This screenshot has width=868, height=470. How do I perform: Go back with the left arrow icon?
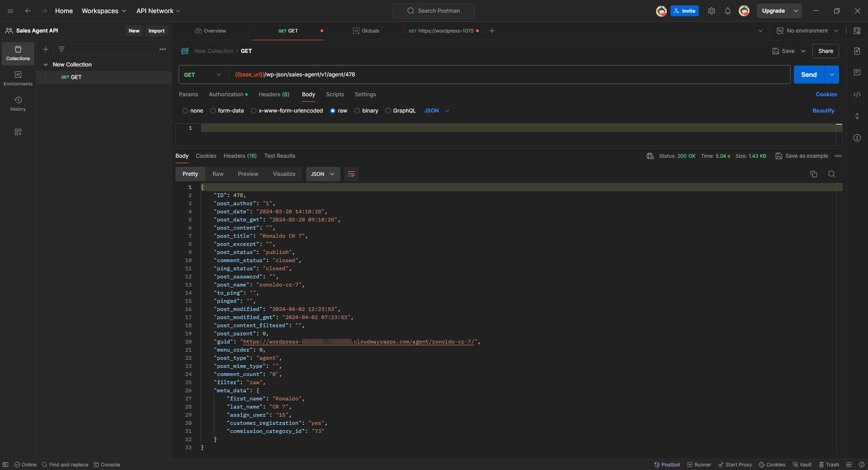click(28, 11)
